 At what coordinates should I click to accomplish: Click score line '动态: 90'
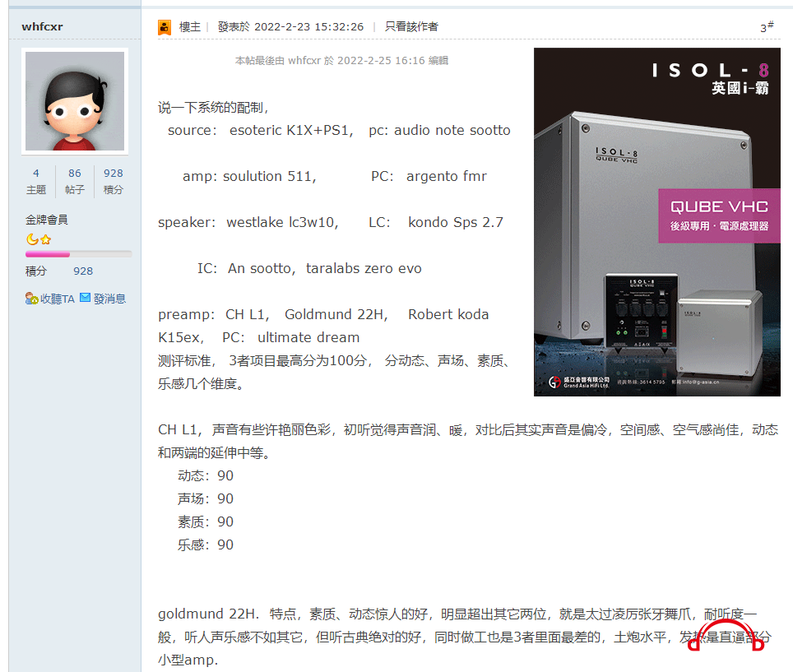[x=206, y=475]
